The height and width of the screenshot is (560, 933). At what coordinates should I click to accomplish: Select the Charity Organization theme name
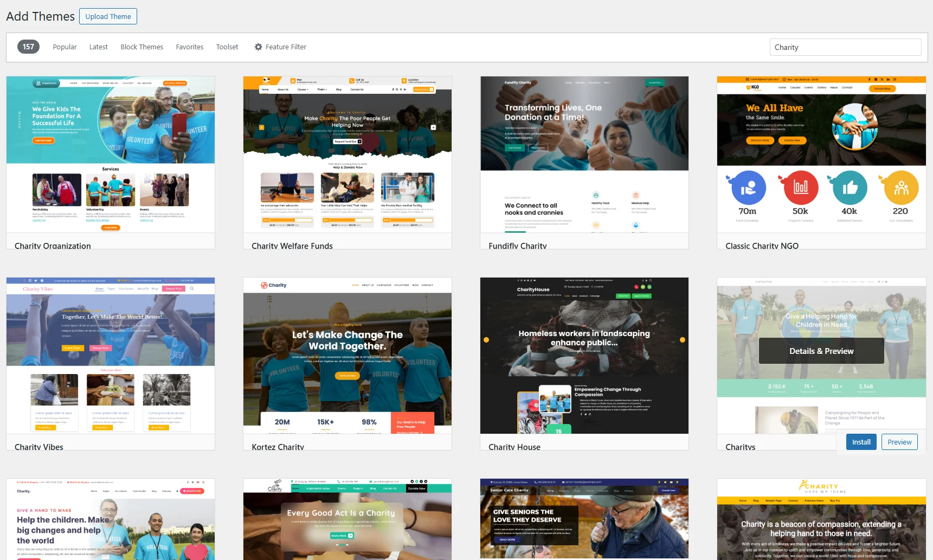pos(53,246)
